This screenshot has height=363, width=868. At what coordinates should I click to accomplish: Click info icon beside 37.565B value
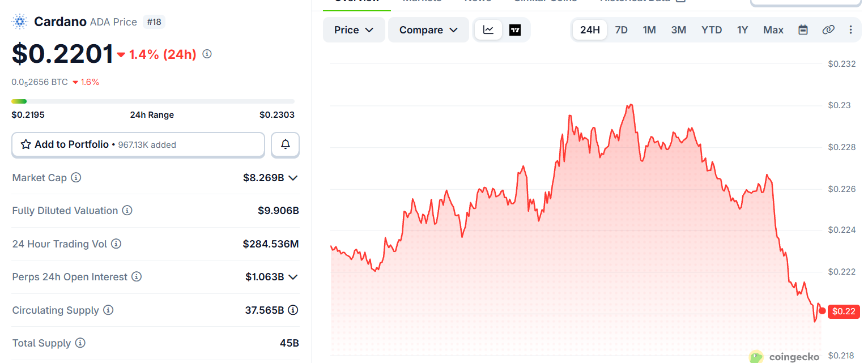[x=293, y=310]
